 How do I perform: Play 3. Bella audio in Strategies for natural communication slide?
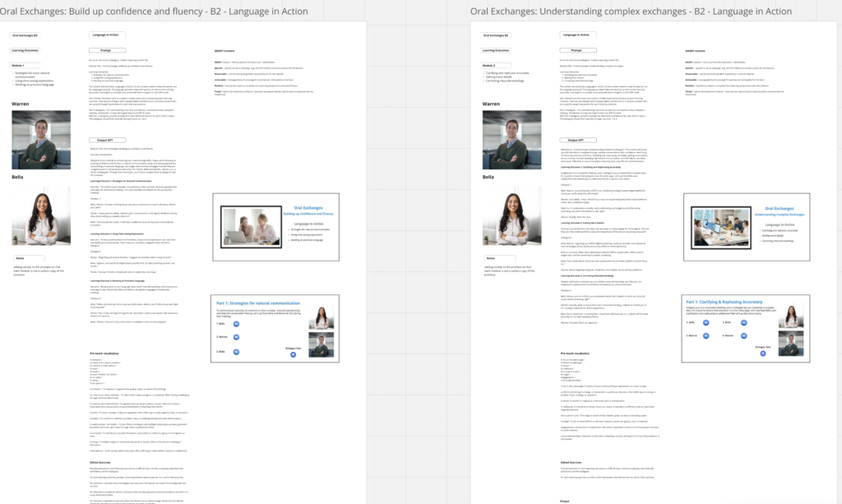point(236,351)
